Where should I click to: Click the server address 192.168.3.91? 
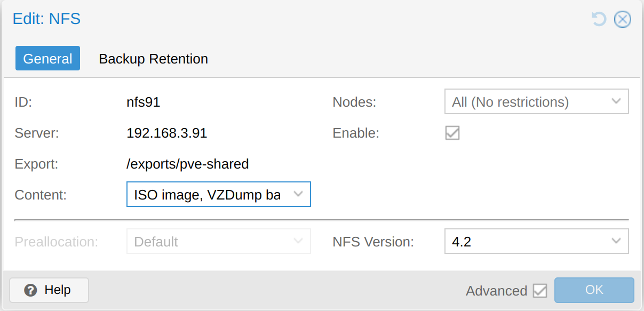click(166, 133)
